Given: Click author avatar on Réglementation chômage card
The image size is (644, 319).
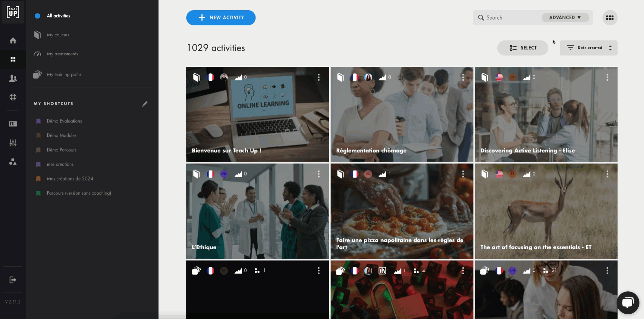Looking at the screenshot, I should click(x=368, y=77).
